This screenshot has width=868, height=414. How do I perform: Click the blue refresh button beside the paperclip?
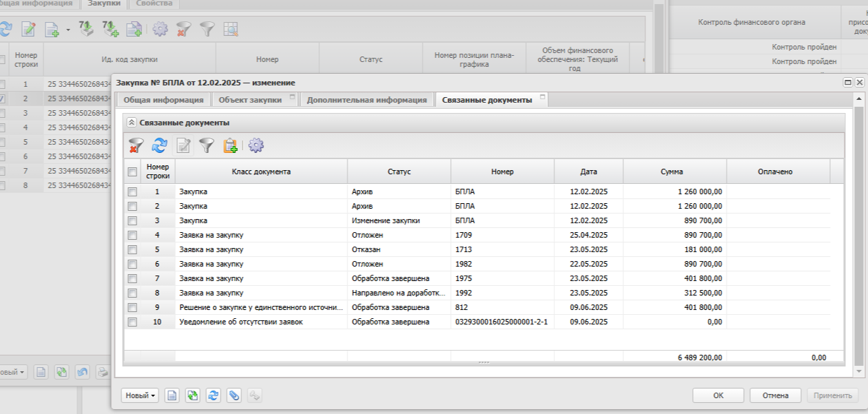[x=213, y=395]
